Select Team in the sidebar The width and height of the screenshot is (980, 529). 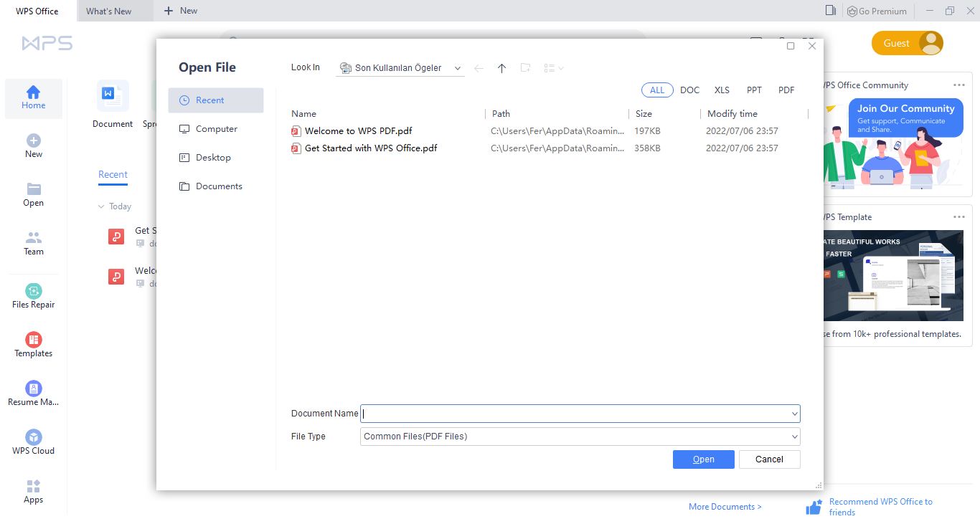[34, 243]
